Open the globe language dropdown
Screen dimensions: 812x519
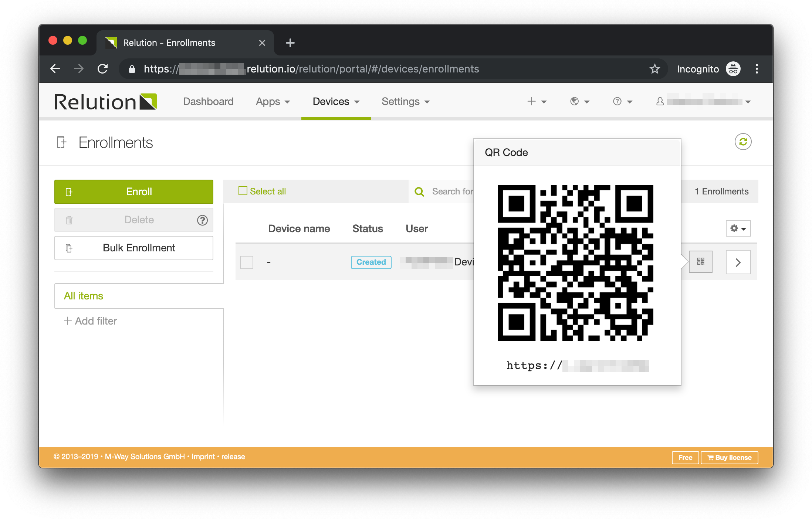(x=579, y=101)
